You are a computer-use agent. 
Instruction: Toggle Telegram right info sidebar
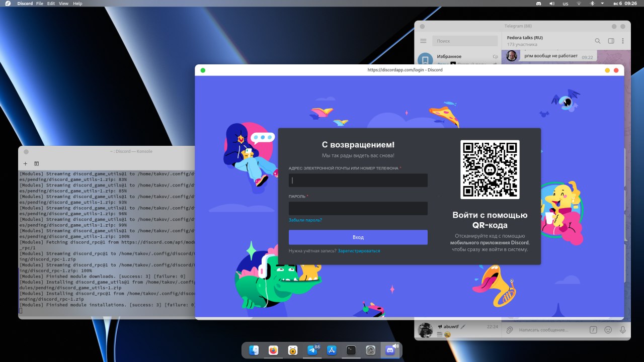coord(611,41)
